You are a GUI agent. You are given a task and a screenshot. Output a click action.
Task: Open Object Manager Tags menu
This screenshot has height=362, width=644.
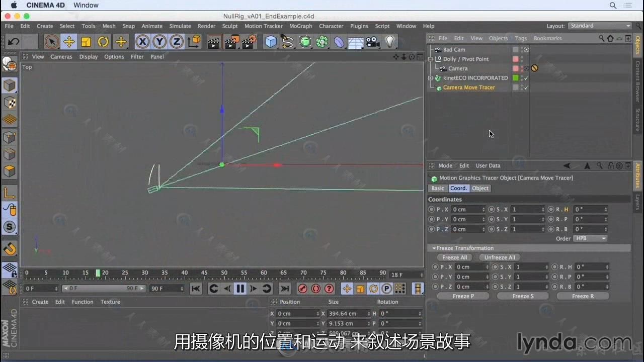click(521, 38)
